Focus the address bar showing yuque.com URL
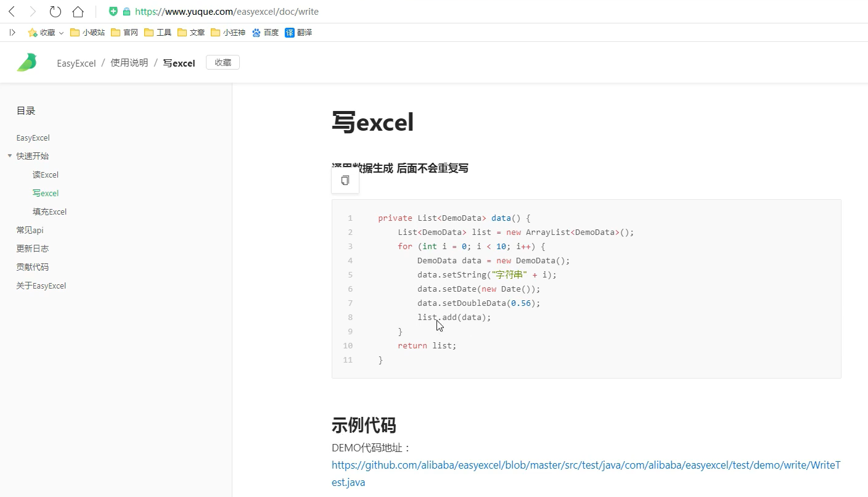The width and height of the screenshot is (868, 497). pos(227,11)
